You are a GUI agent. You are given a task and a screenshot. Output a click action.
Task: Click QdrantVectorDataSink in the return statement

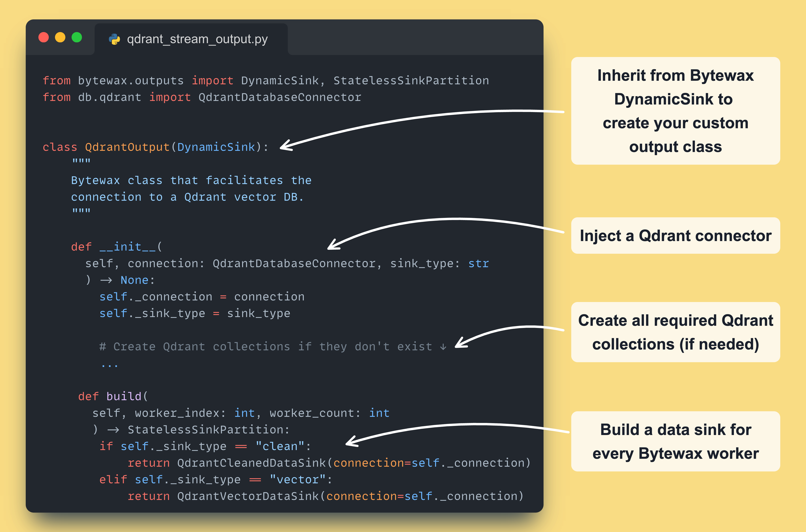click(248, 496)
